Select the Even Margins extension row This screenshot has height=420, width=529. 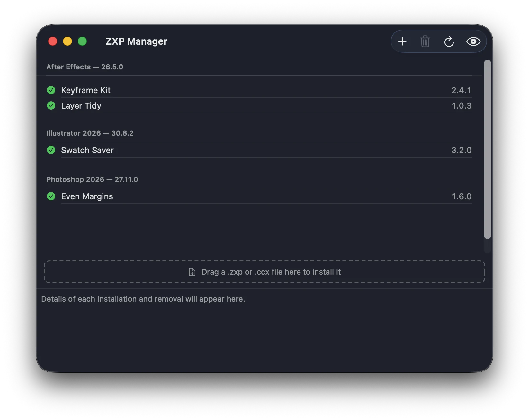[259, 196]
